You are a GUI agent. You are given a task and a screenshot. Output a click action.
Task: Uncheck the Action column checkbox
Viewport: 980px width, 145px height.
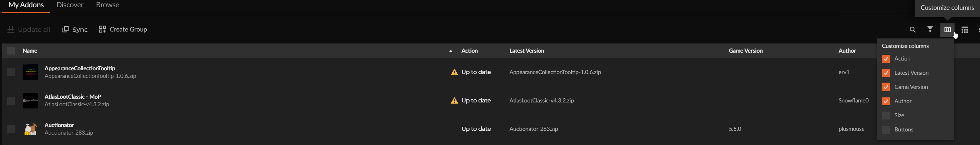tap(886, 59)
